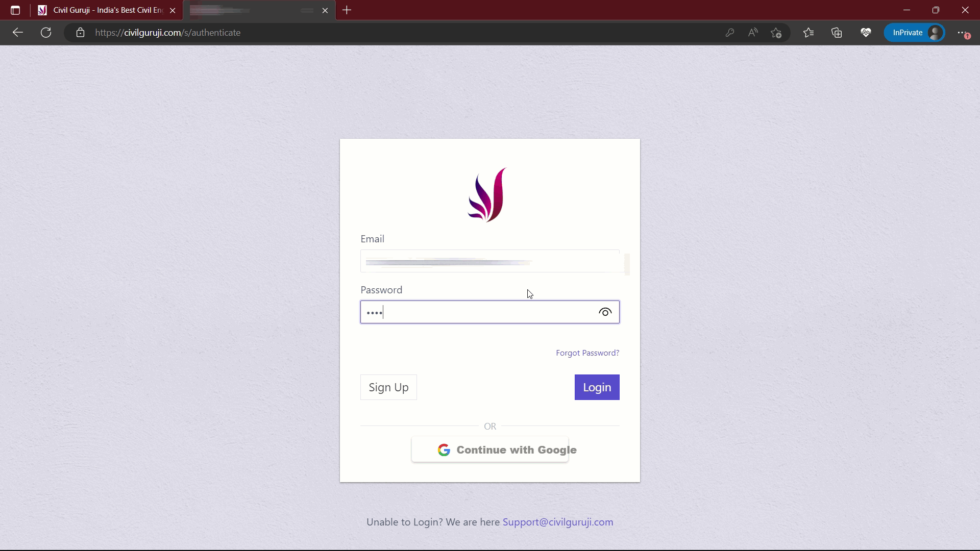Email Support@civilguruji.com link
The width and height of the screenshot is (980, 551).
point(558,522)
